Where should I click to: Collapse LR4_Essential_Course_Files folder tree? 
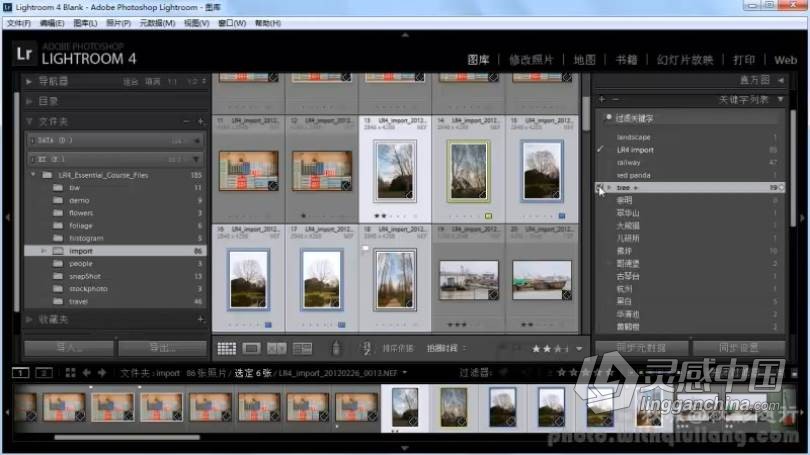coord(34,175)
